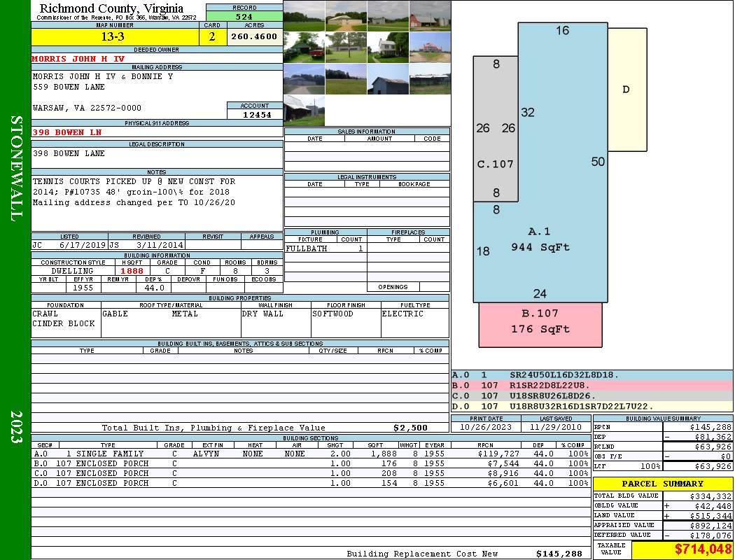Click the Richmond County, Virginia title
The height and width of the screenshot is (560, 735).
coord(111,8)
